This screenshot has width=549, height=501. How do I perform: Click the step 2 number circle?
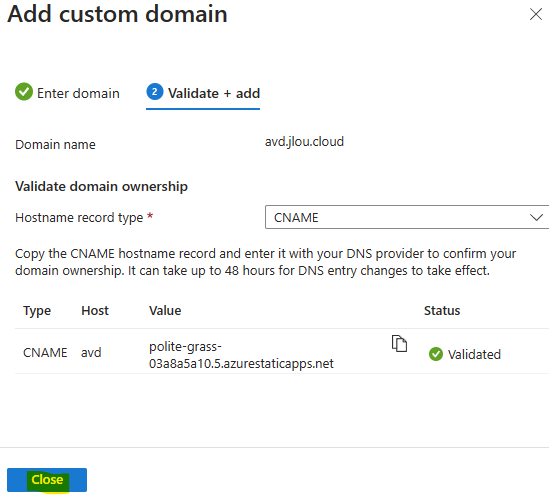155,92
